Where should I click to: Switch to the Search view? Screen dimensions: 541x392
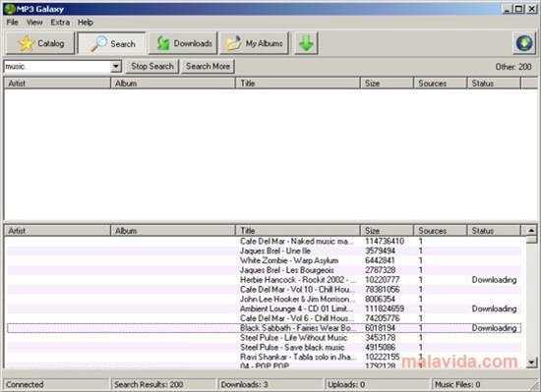click(112, 43)
